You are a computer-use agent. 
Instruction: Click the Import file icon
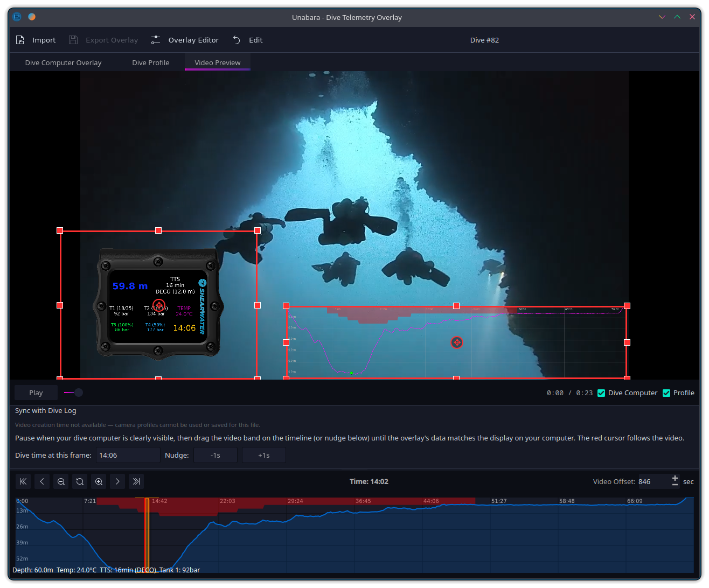20,40
